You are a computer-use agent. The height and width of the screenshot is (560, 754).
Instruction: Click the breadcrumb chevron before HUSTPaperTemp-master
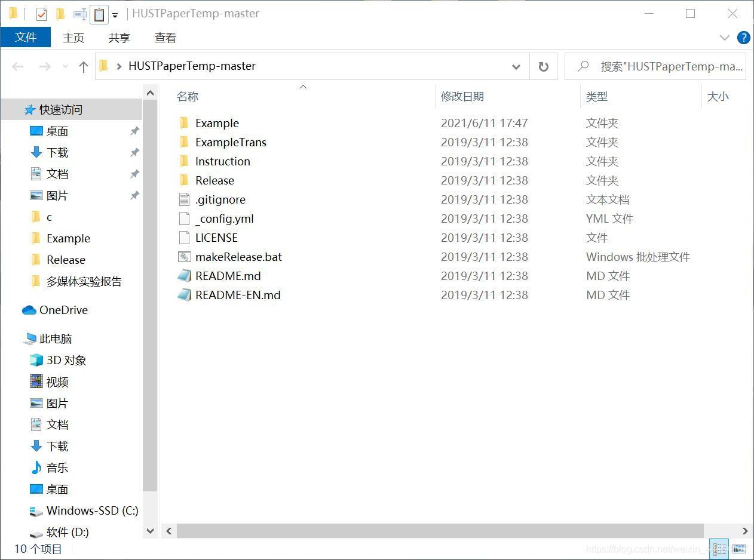(x=119, y=66)
